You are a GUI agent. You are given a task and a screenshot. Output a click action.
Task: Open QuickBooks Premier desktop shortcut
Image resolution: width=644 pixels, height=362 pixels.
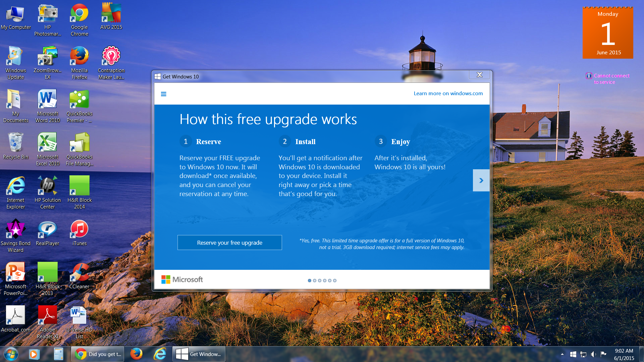(x=79, y=106)
